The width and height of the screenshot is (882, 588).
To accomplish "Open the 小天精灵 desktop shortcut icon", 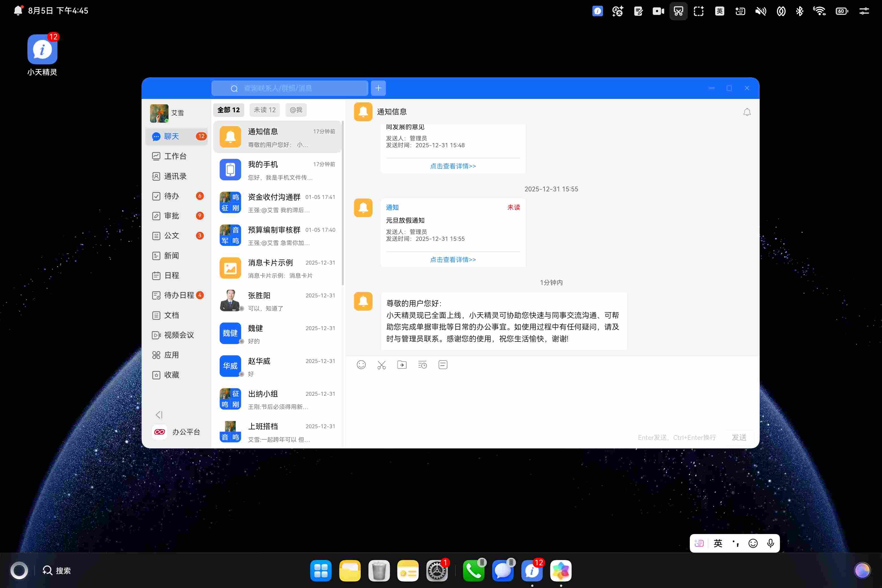I will 42,49.
